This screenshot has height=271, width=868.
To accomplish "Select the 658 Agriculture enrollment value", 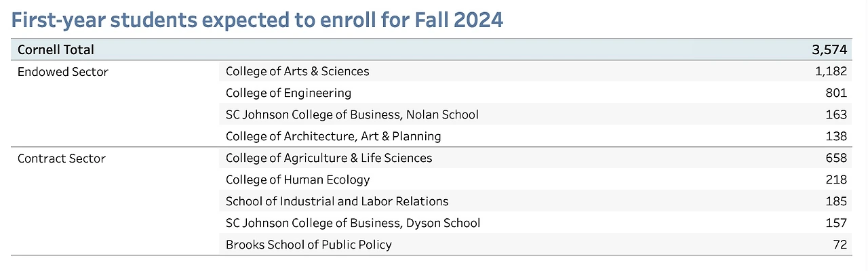I will (x=835, y=158).
